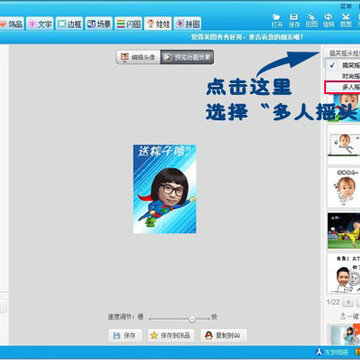Adjust the 速度调节 speed slider handle

(192, 319)
